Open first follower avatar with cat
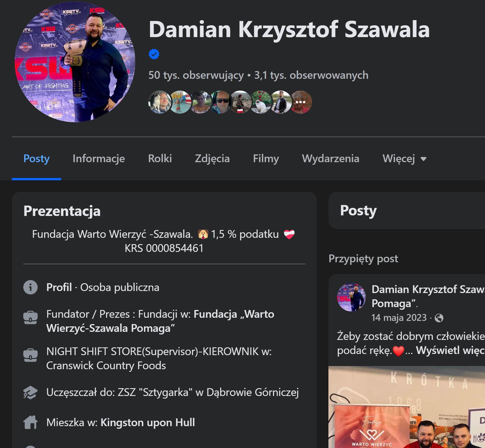 click(160, 102)
